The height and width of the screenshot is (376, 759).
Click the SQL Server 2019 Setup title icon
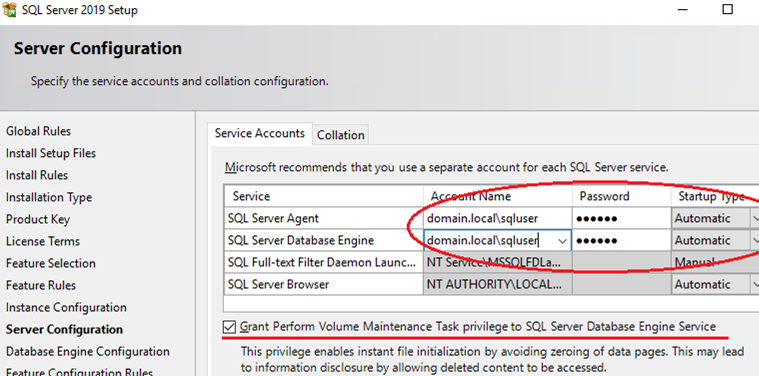click(9, 9)
